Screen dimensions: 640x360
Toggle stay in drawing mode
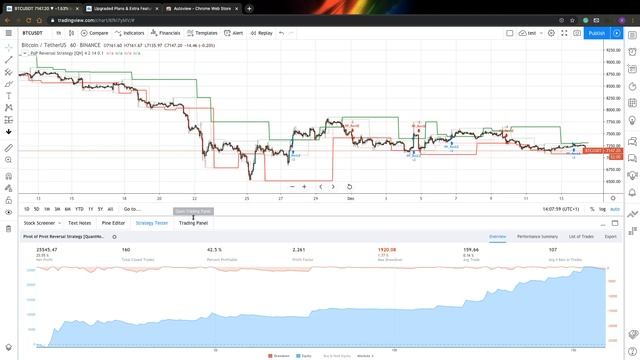(9, 188)
